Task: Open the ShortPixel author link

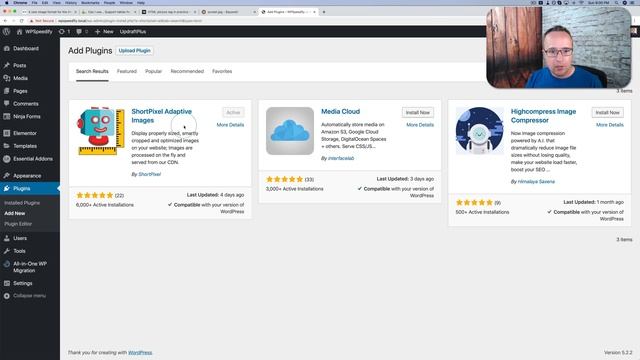Action: [x=149, y=174]
